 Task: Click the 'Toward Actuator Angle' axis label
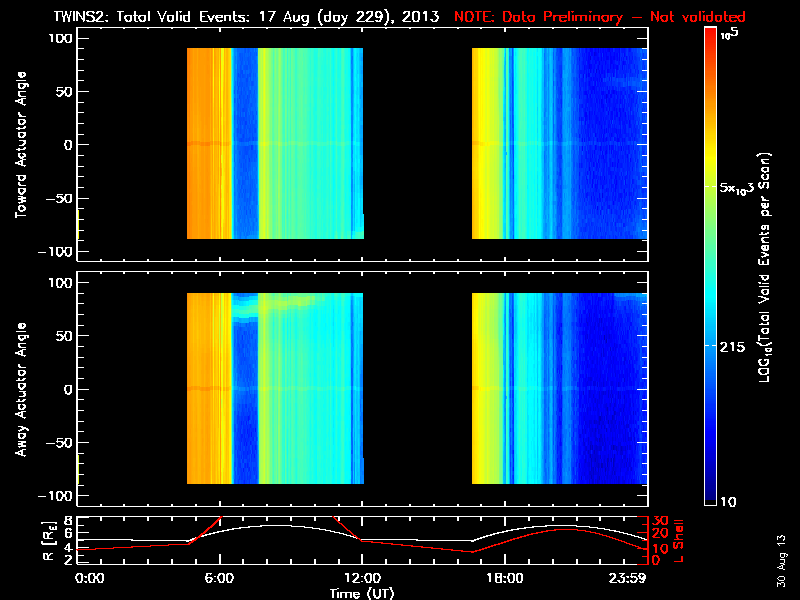click(21, 144)
